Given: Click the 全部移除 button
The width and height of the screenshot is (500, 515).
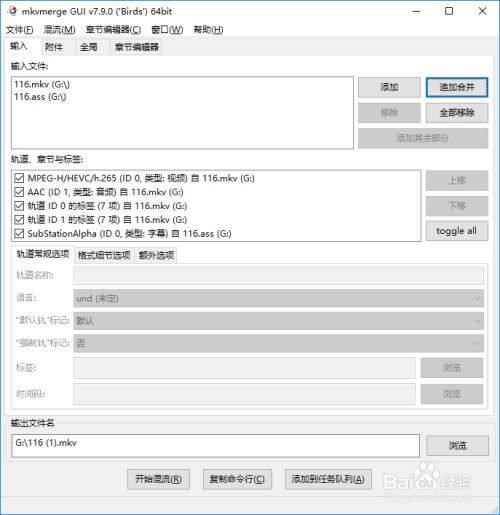Looking at the screenshot, I should click(457, 113).
